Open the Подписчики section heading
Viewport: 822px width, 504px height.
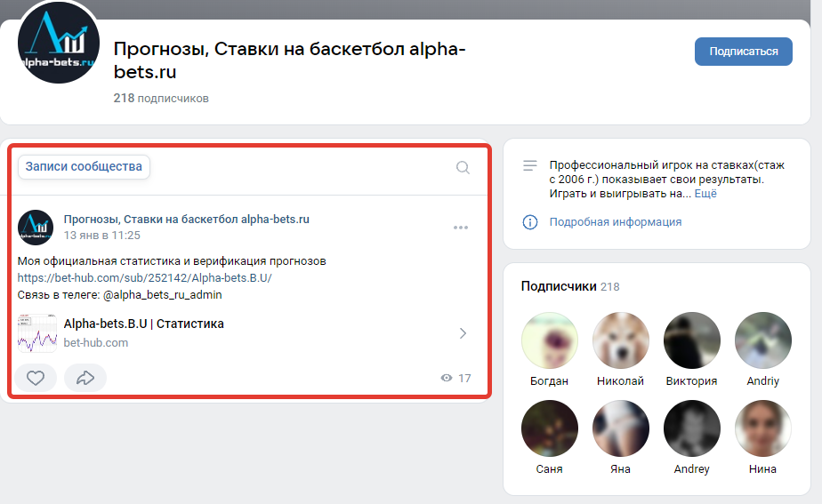pos(558,286)
